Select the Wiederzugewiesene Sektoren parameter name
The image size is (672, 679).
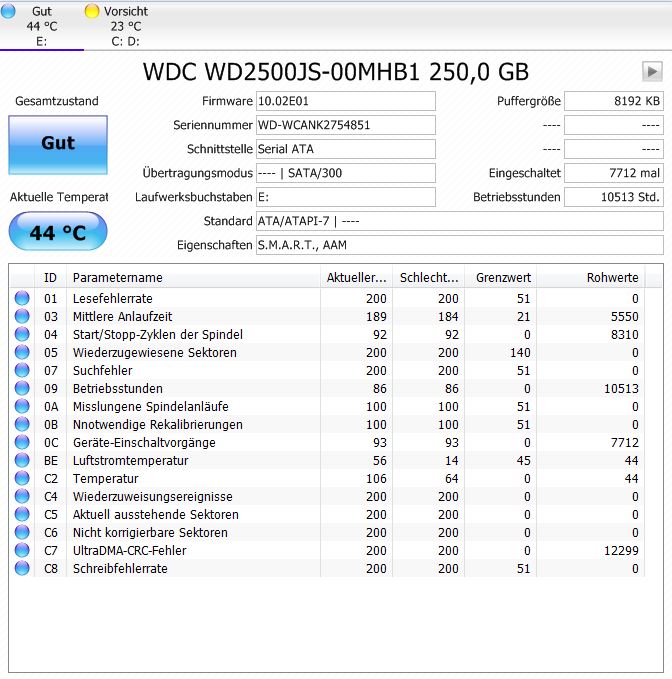click(x=155, y=352)
